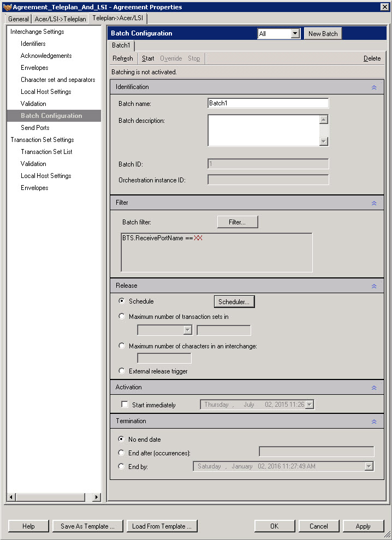Click the OK button
The image size is (392, 540).
274,526
